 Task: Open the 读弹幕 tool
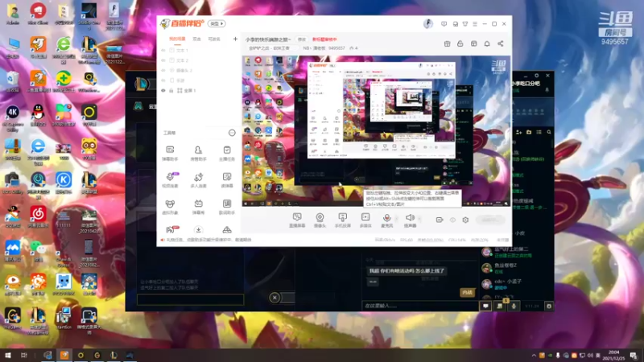pos(227,179)
